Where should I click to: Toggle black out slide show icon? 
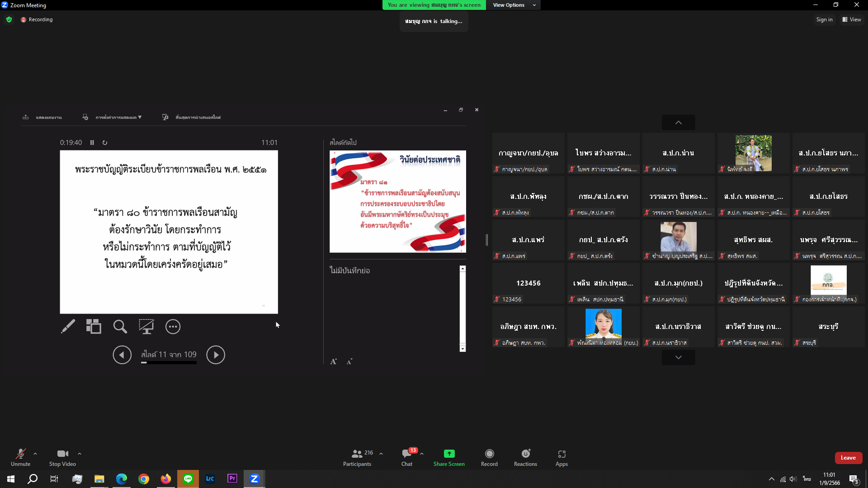coord(146,327)
